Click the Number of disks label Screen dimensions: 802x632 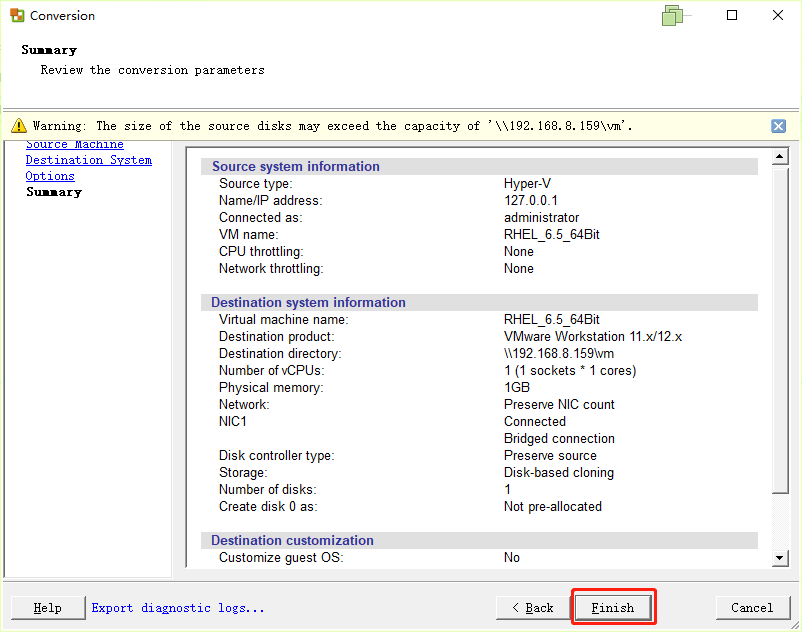click(x=268, y=490)
